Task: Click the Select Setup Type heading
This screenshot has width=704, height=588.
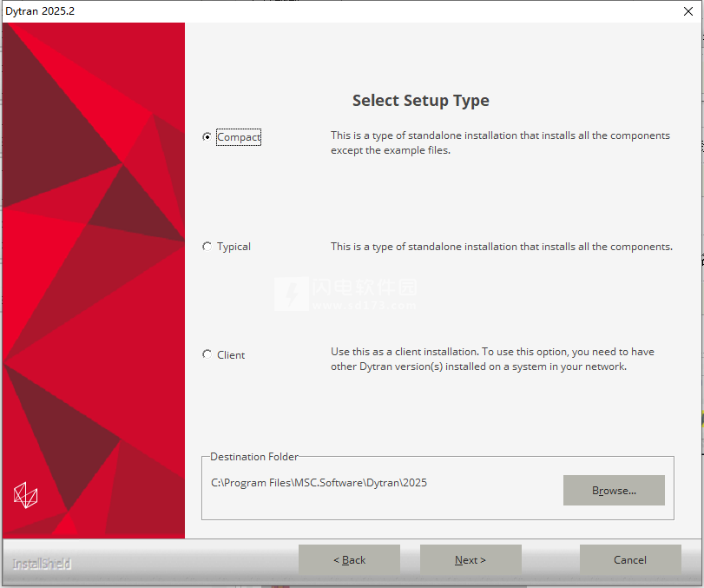Action: [x=420, y=101]
